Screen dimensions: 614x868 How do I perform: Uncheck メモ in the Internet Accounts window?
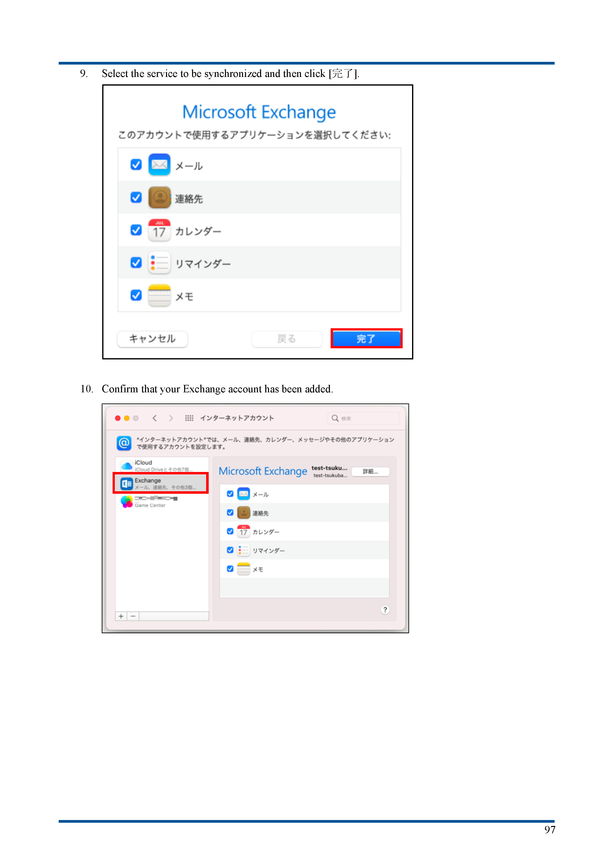pyautogui.click(x=230, y=569)
